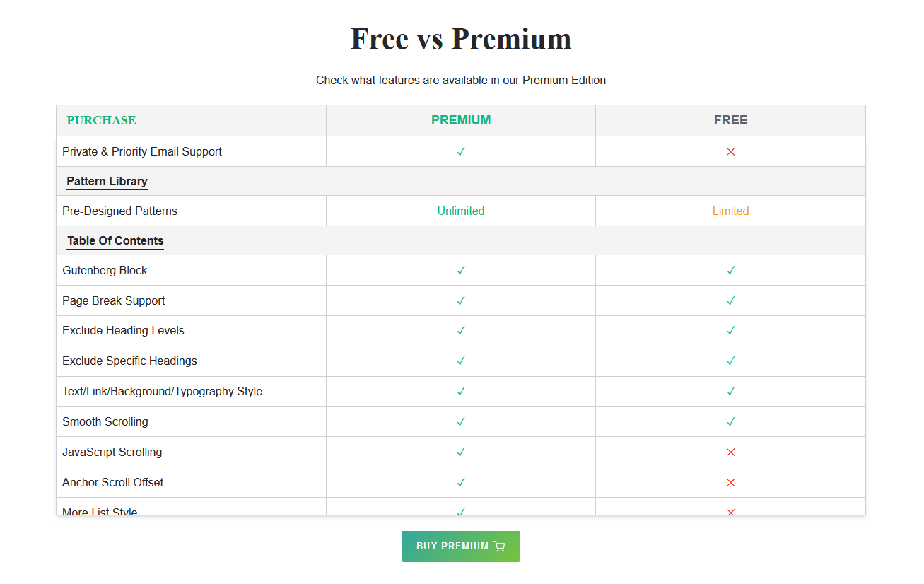Click Premium checkmark for Gutenberg Block
924x584 pixels.
461,270
